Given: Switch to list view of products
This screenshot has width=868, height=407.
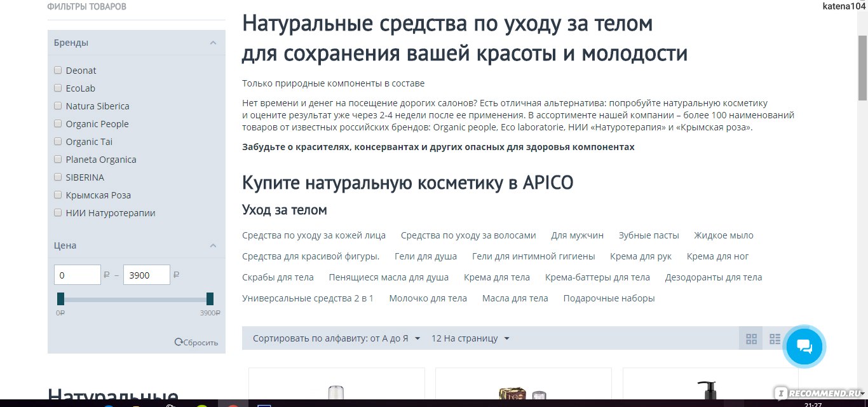Looking at the screenshot, I should [x=775, y=338].
